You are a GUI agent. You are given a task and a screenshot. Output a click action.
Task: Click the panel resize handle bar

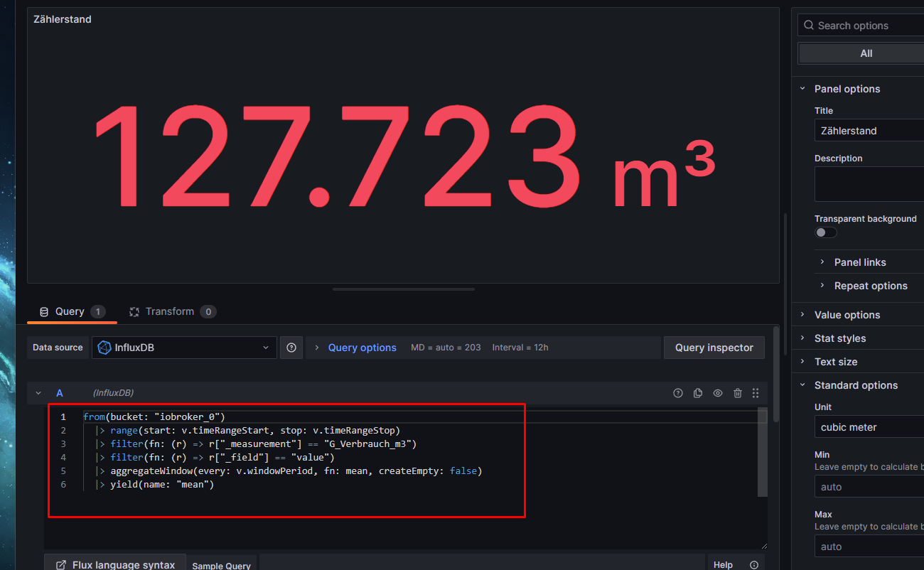(404, 289)
